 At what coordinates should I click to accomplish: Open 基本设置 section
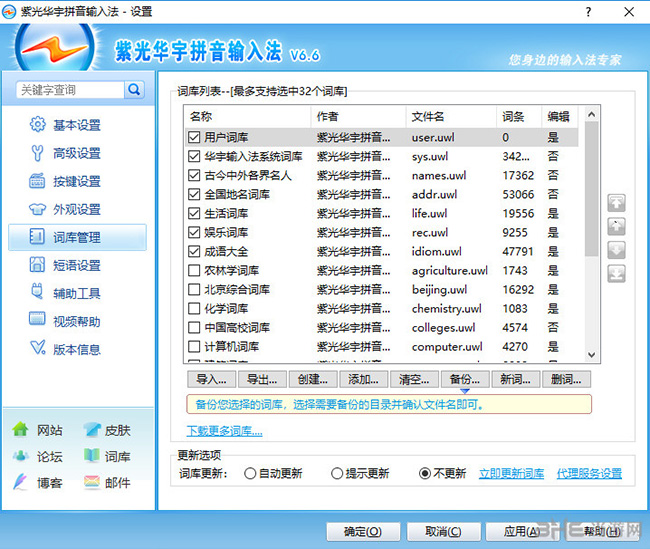(x=77, y=125)
